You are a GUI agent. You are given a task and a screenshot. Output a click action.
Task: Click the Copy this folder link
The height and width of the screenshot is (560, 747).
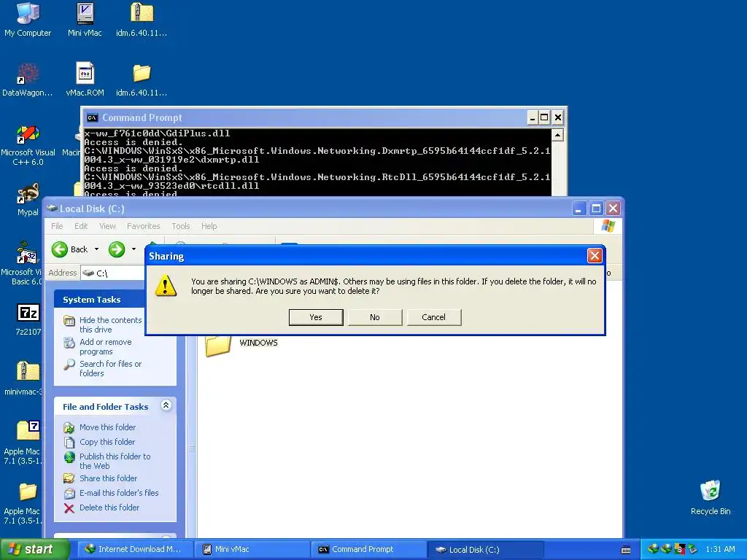(x=107, y=442)
